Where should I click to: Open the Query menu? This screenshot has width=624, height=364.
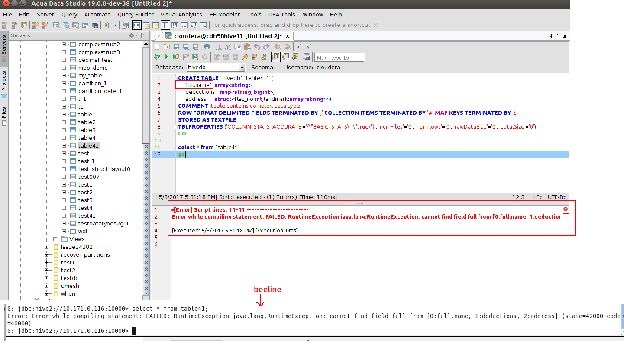click(x=69, y=14)
